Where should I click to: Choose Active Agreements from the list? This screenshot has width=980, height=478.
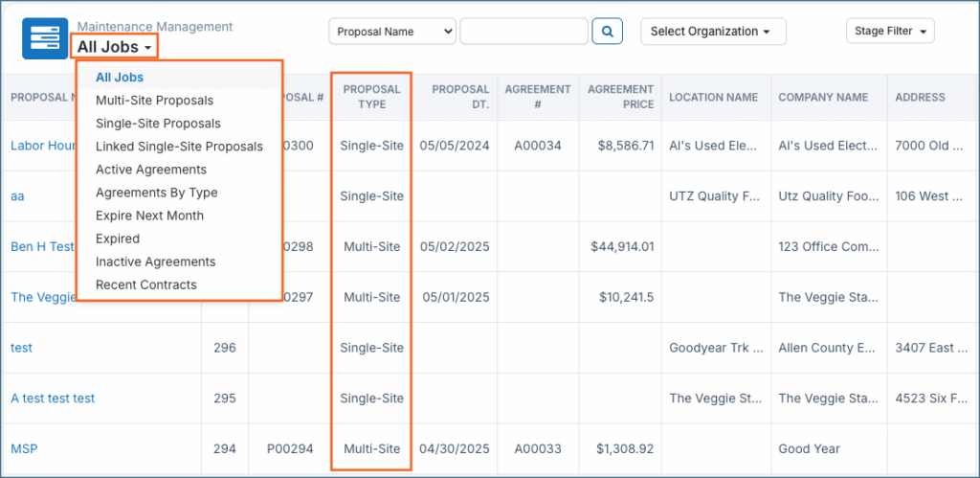pos(150,170)
